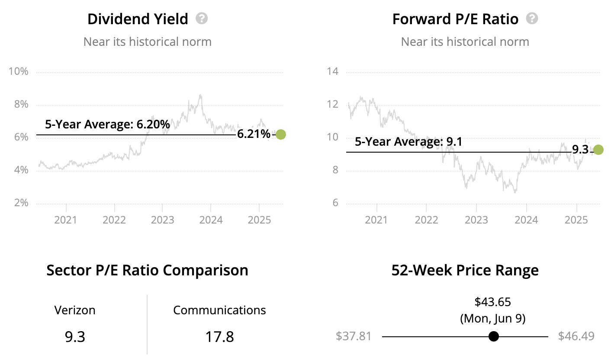Image resolution: width=611 pixels, height=364 pixels.
Task: Click the Dividend Yield heading
Action: coord(138,19)
